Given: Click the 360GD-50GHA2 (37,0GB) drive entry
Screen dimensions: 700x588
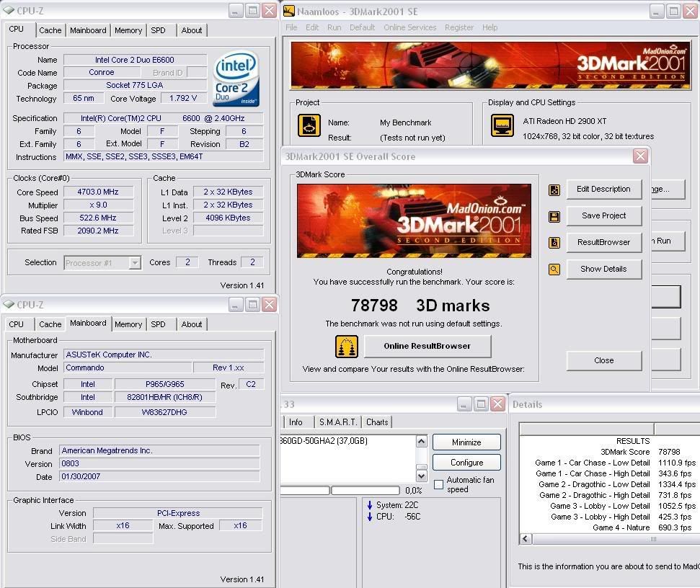Looking at the screenshot, I should point(324,441).
